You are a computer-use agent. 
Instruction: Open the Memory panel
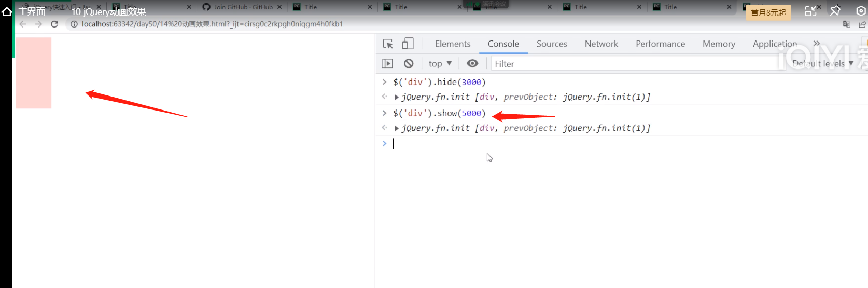tap(719, 44)
